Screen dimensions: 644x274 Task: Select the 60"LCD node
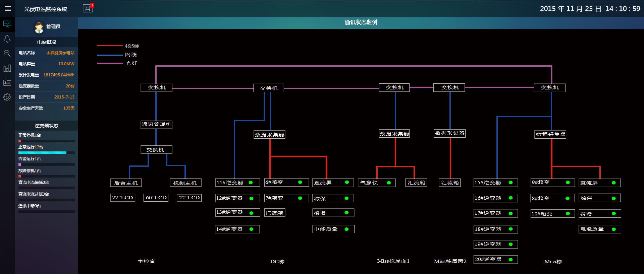(x=156, y=198)
